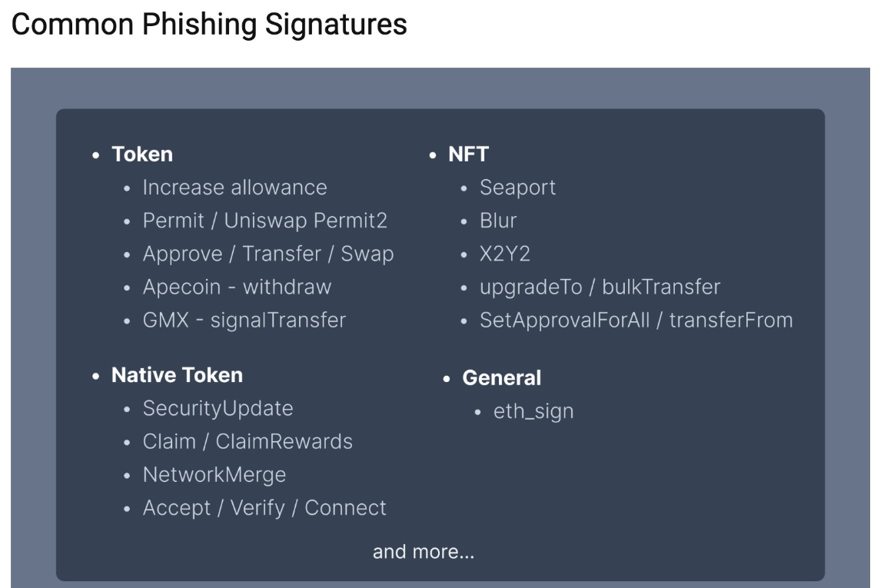
Task: Choose the "Apecoin - withdraw" entry
Action: 237,287
